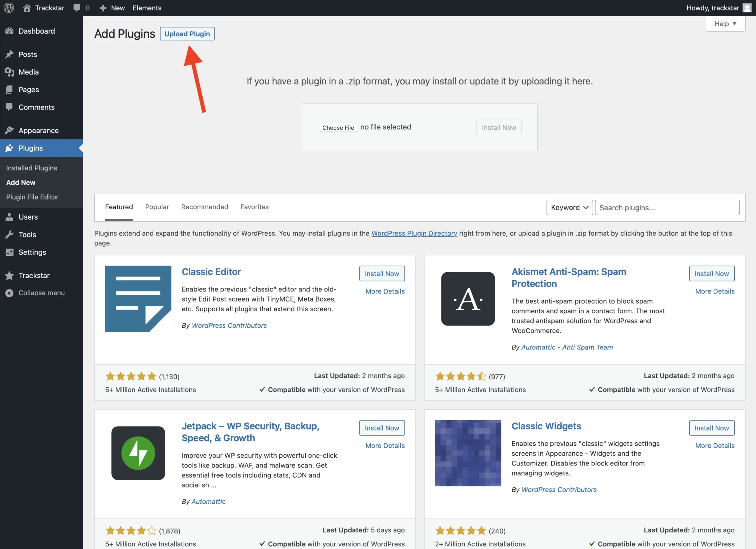Click the Akismet plugin logo
The width and height of the screenshot is (756, 549).
pyautogui.click(x=468, y=299)
